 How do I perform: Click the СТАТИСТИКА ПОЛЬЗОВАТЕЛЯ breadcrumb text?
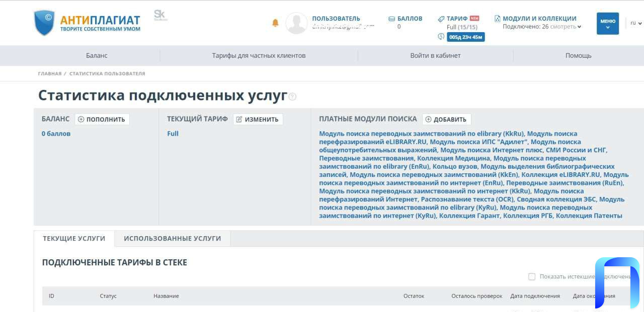107,73
